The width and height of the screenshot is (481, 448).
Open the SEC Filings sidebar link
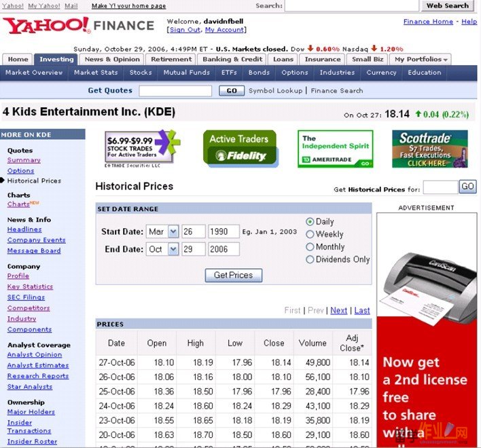point(26,297)
